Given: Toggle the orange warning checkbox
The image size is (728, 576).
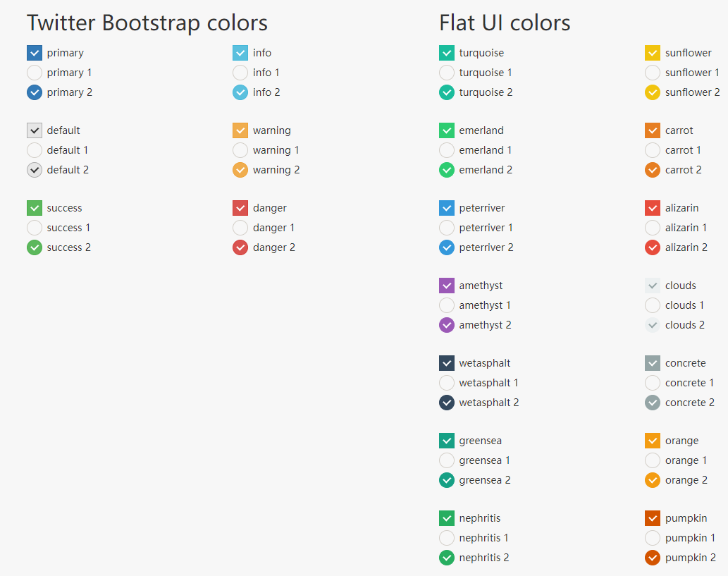Looking at the screenshot, I should pos(240,130).
